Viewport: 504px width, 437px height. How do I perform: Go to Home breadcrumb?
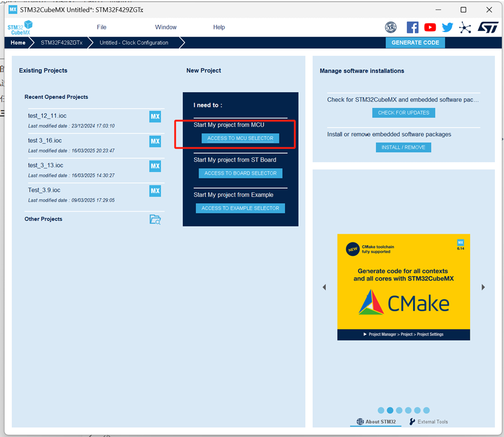(17, 43)
